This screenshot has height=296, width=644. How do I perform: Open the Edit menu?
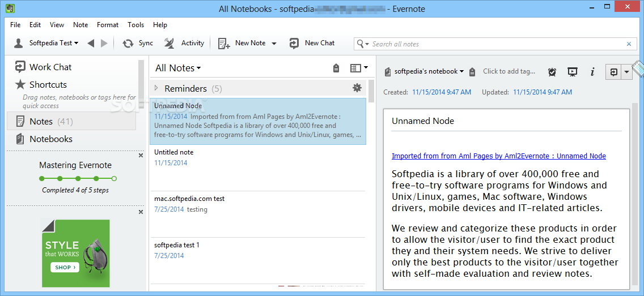click(35, 24)
